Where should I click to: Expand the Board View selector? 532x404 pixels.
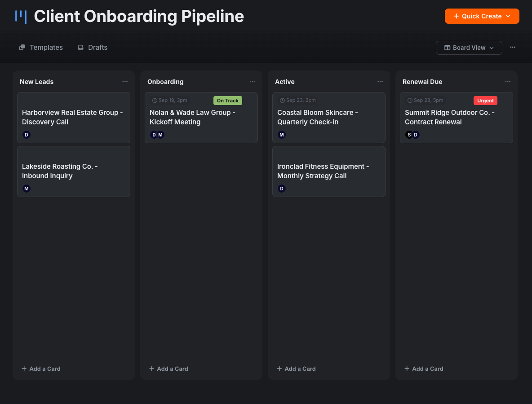pos(469,48)
